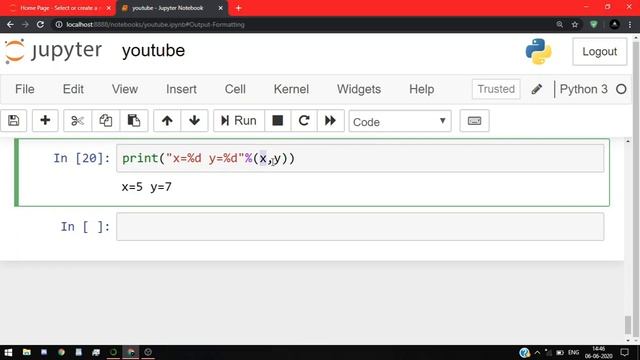Close the Home Page tab
Viewport: 640px width, 360px height.
109,8
